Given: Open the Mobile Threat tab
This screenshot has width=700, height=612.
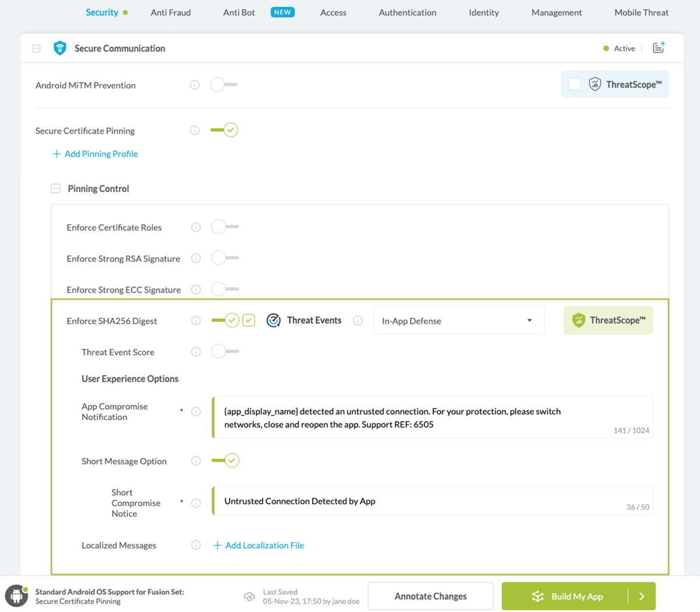Looking at the screenshot, I should (x=641, y=12).
